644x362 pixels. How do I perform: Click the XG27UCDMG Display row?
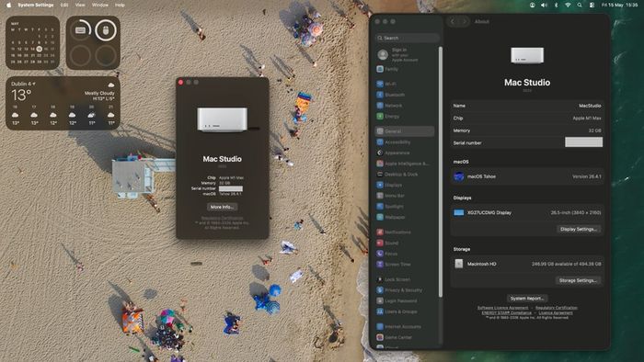[527, 213]
